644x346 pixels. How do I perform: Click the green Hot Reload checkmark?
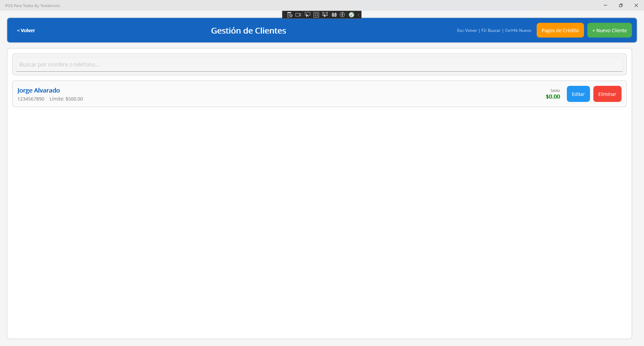[x=352, y=15]
